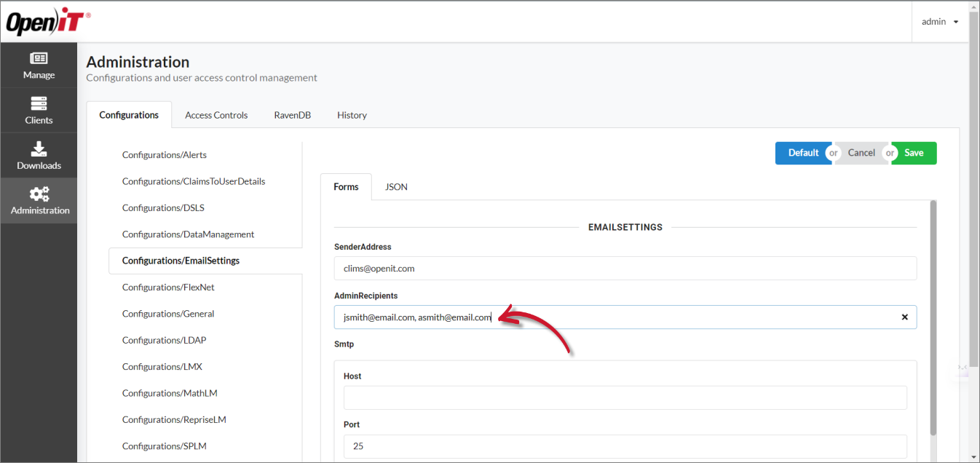This screenshot has width=980, height=463.
Task: Click the EMAILSETTINGS section heading
Action: click(625, 227)
